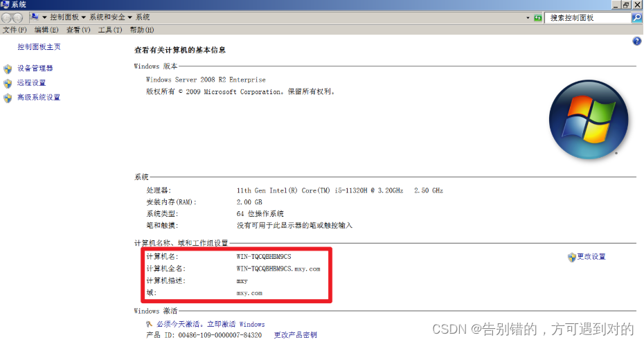Click the magnifier search icon
This screenshot has width=644, height=342.
(x=636, y=18)
